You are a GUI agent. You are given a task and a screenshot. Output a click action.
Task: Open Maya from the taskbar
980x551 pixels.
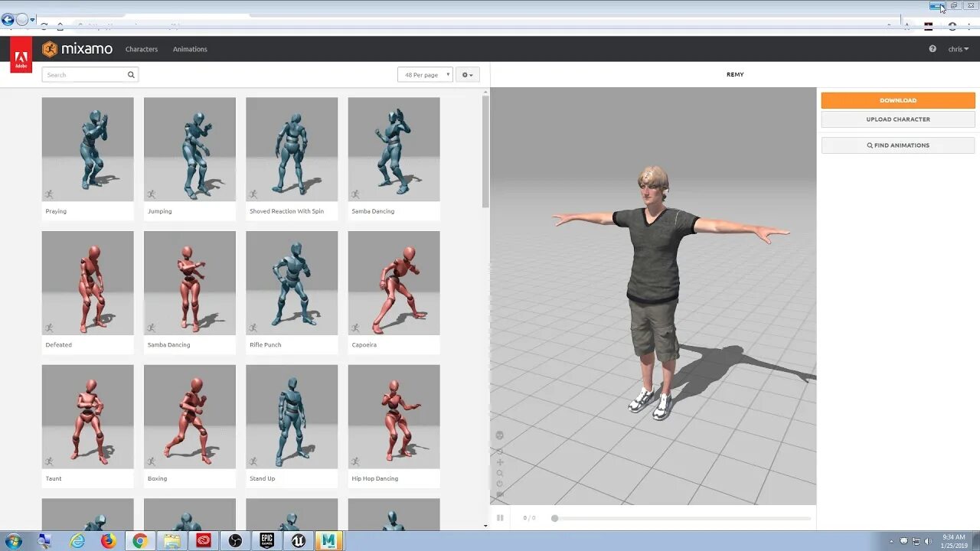[329, 541]
